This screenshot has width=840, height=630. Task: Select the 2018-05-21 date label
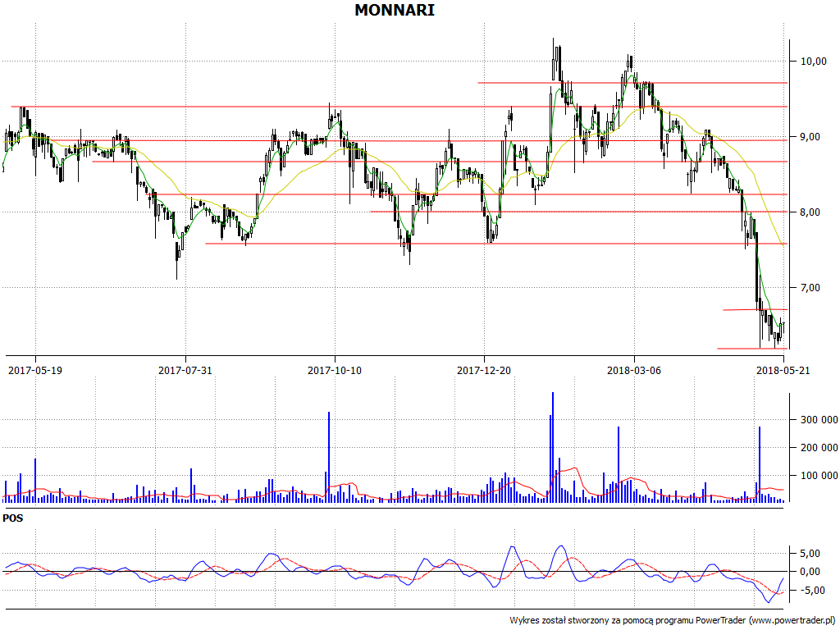[783, 370]
